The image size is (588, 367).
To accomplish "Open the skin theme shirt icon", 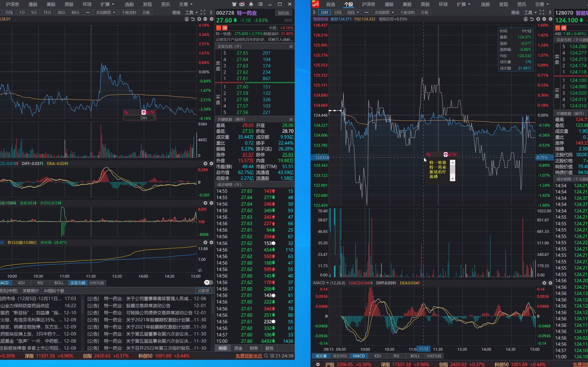I will pyautogui.click(x=234, y=4).
